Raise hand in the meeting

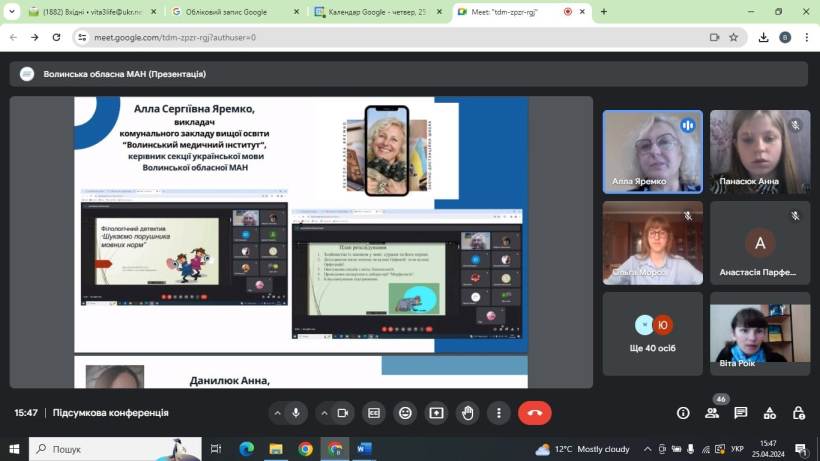(467, 413)
